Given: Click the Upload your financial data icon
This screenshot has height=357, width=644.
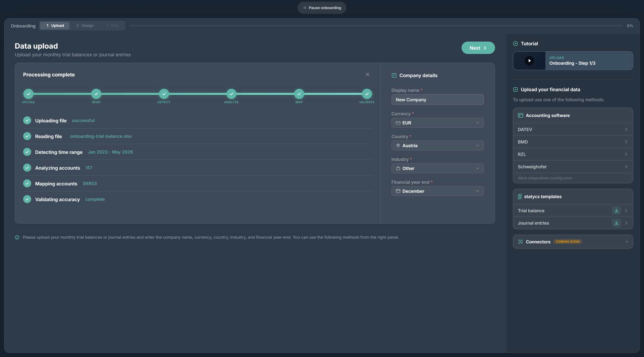Looking at the screenshot, I should click(516, 90).
